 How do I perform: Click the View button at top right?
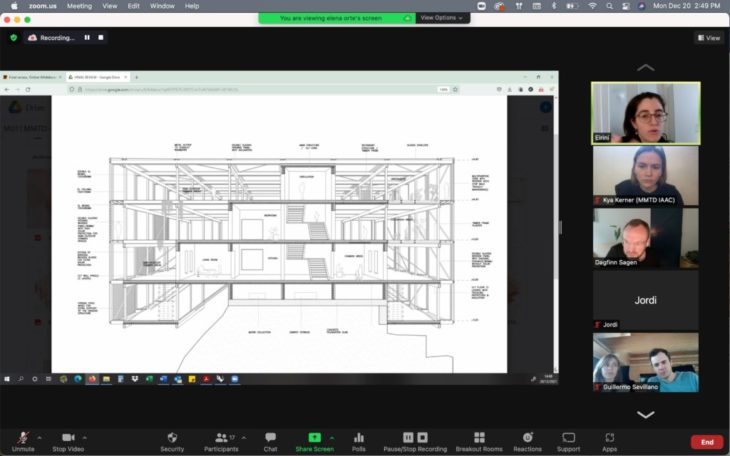[708, 38]
